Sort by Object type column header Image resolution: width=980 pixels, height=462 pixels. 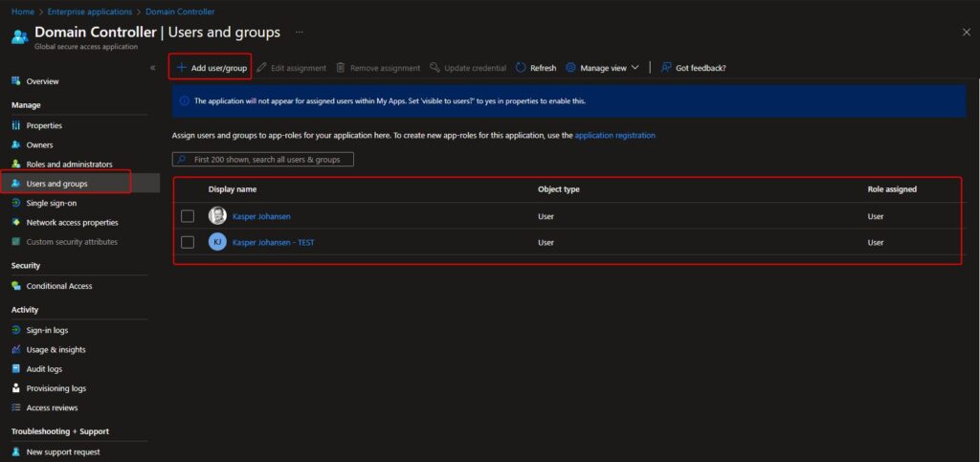[x=559, y=189]
